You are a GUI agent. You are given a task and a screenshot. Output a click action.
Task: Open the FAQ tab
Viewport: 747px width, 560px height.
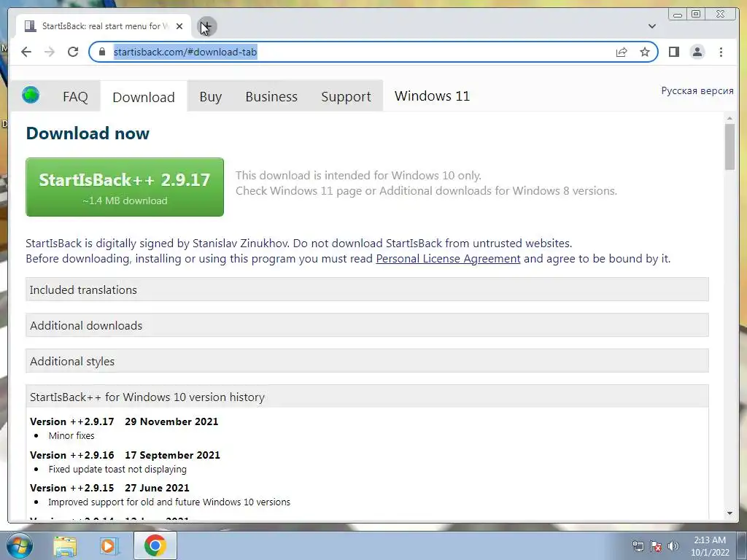[x=75, y=97]
